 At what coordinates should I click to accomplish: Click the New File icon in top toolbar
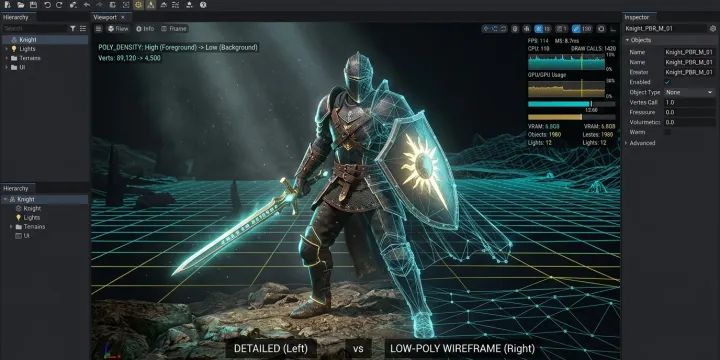click(x=7, y=5)
